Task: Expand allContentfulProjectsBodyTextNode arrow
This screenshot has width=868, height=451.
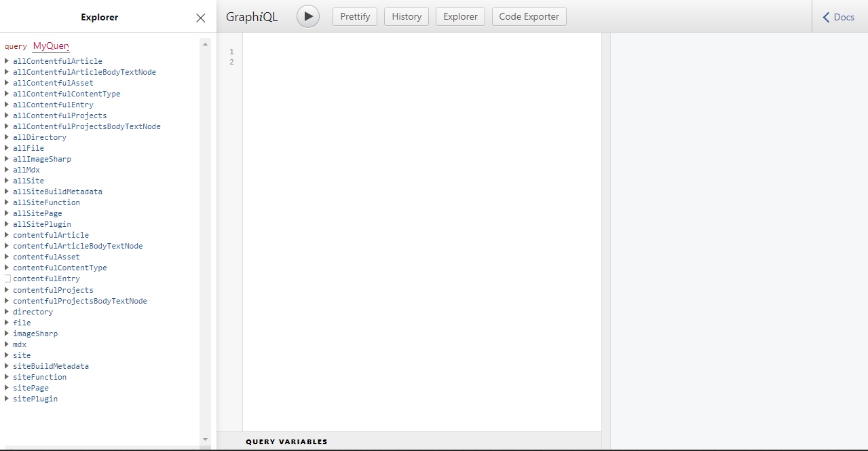Action: point(7,126)
